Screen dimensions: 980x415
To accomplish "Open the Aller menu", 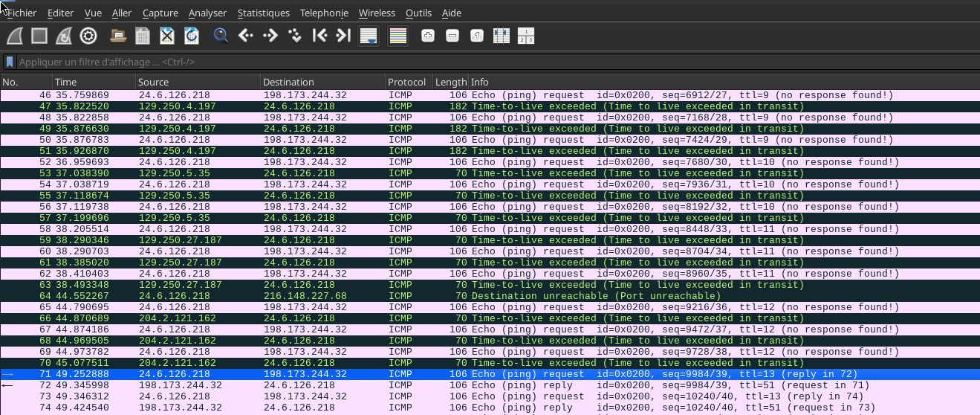I will coord(122,13).
